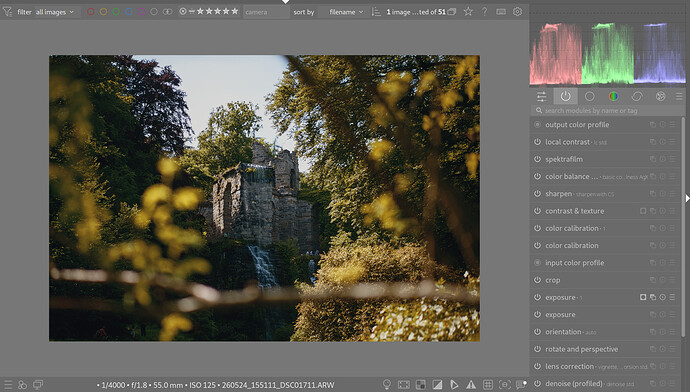Click the search modules by name field
690x392 pixels.
[607, 110]
